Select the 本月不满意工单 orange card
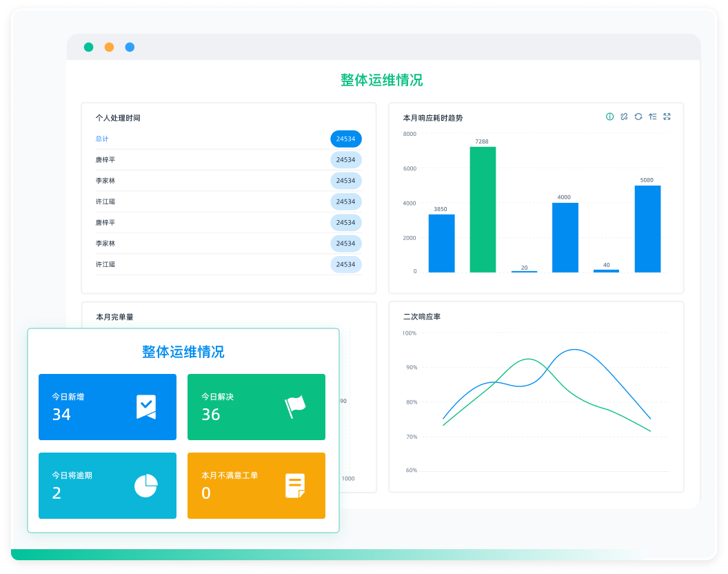 pyautogui.click(x=256, y=486)
